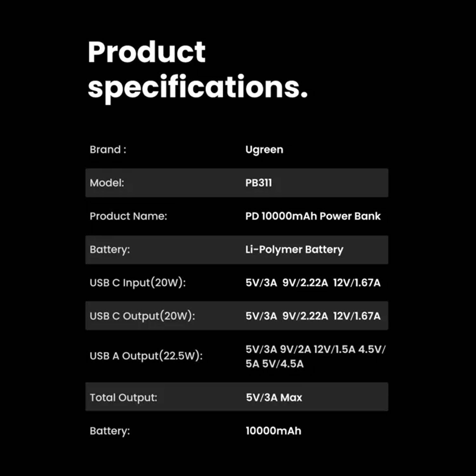Click the Battery label beside 10000mAh
The image size is (476, 476).
coord(110,431)
